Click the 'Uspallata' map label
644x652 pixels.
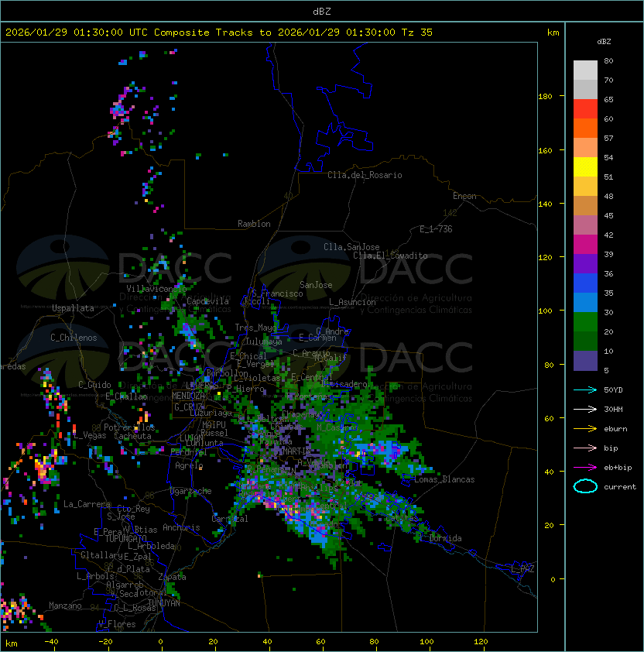[73, 308]
